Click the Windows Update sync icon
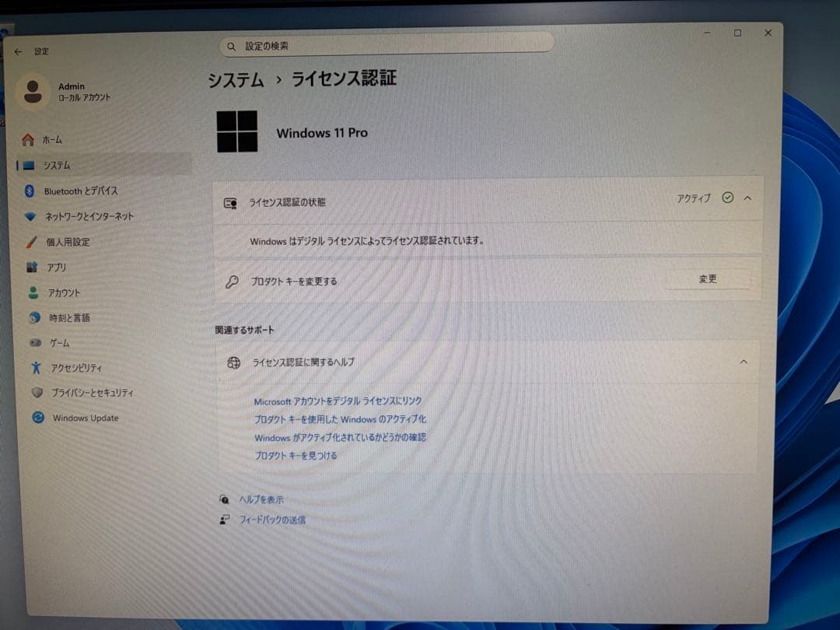This screenshot has height=630, width=840. point(38,417)
